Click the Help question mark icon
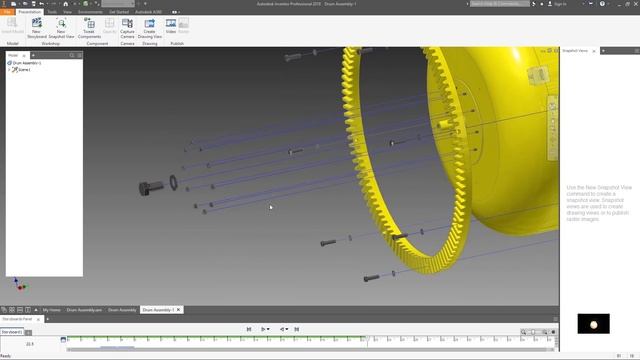 [x=602, y=4]
